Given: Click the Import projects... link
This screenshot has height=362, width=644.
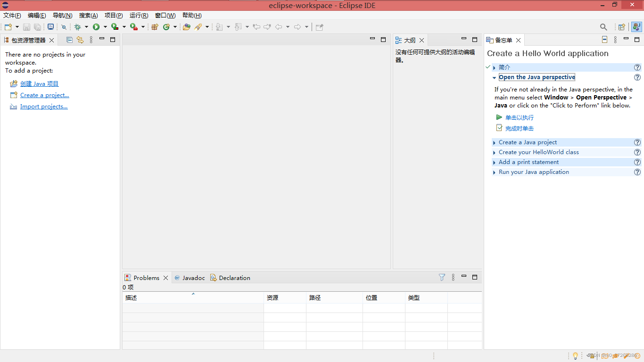Looking at the screenshot, I should 44,107.
